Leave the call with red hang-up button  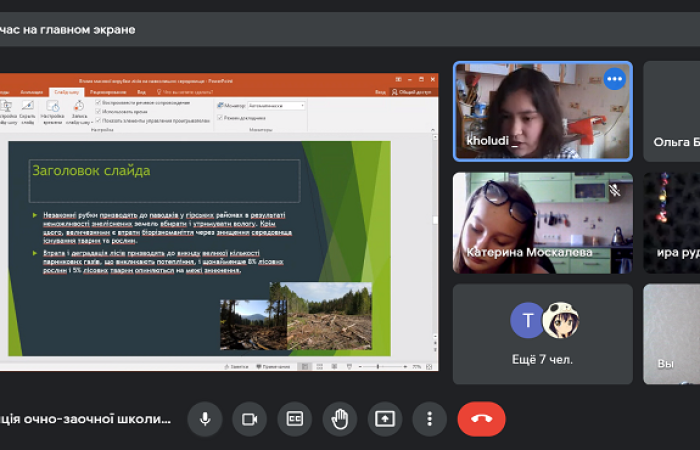click(481, 418)
